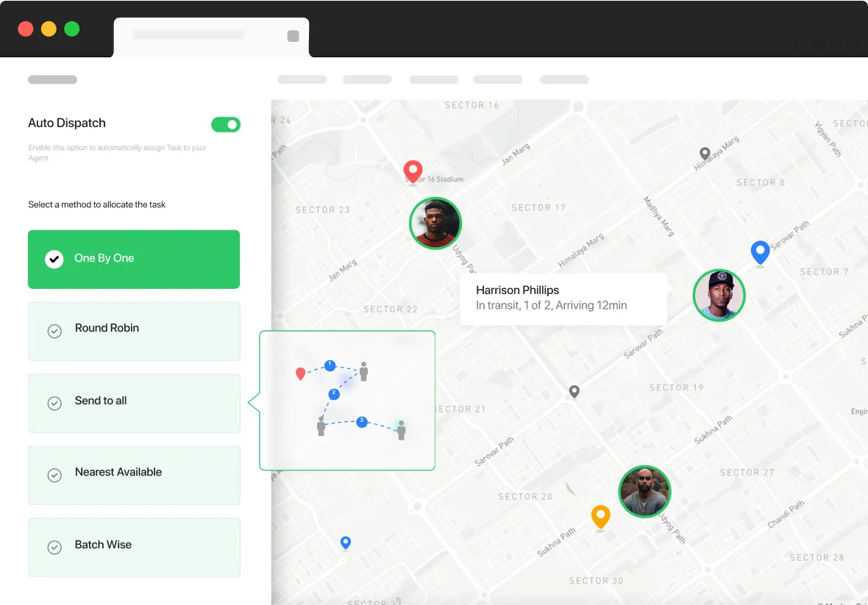Click the orange map pin near Sukhna Path
Viewport: 868px width, 605px height.
[x=601, y=518]
